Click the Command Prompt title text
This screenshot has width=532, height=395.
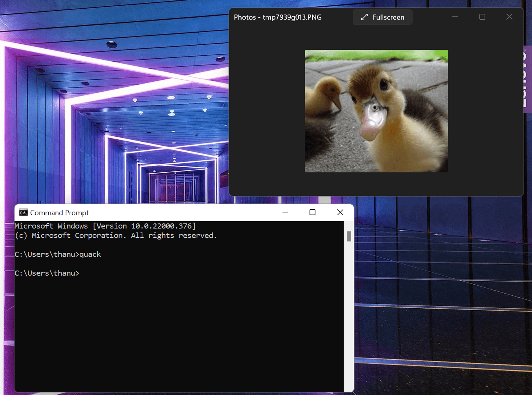(x=59, y=212)
